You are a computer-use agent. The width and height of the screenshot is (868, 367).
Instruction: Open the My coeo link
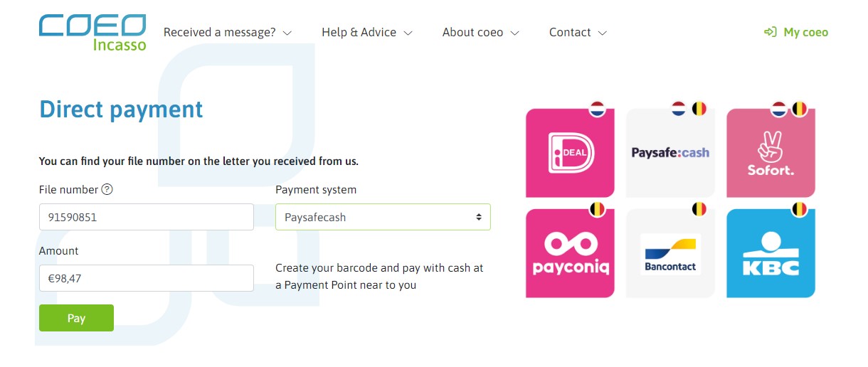795,32
